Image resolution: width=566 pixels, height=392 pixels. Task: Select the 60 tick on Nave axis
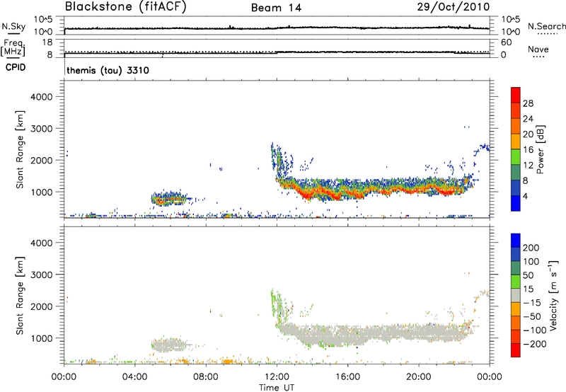click(x=506, y=42)
